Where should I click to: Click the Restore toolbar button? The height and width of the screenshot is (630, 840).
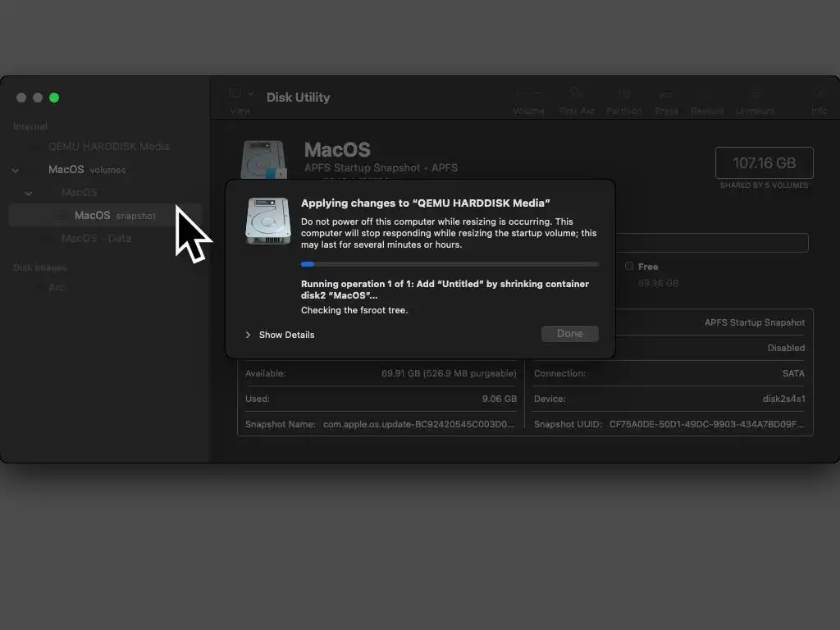707,101
